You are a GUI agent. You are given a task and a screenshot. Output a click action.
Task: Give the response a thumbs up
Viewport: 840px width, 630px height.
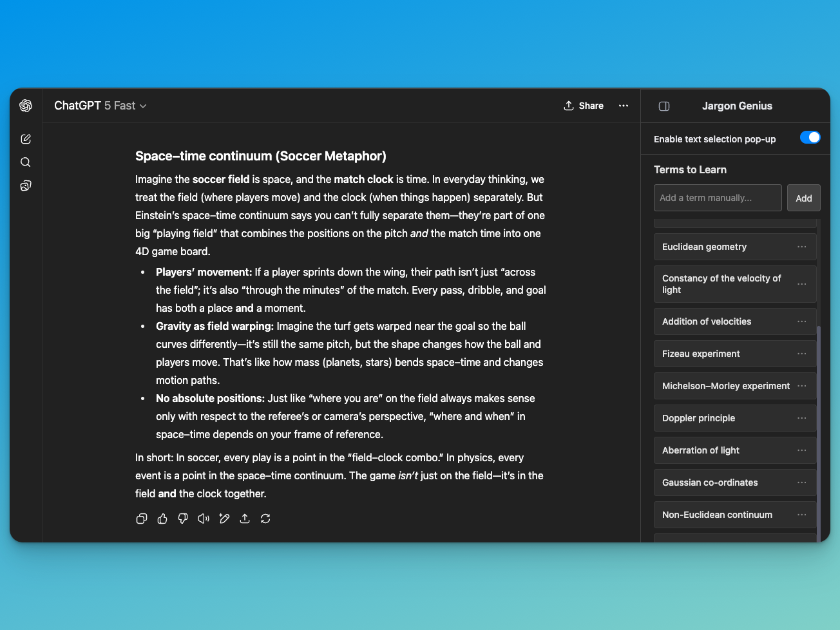point(162,519)
